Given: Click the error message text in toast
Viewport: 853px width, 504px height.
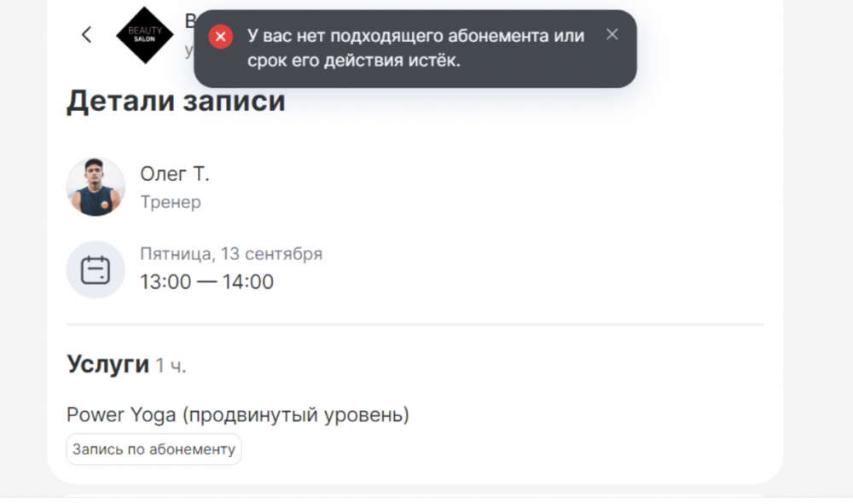Looking at the screenshot, I should (x=415, y=48).
